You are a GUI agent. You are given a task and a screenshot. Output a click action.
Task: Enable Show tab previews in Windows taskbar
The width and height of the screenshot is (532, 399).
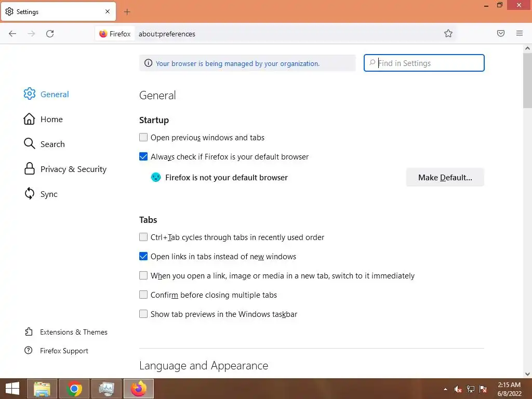tap(143, 314)
